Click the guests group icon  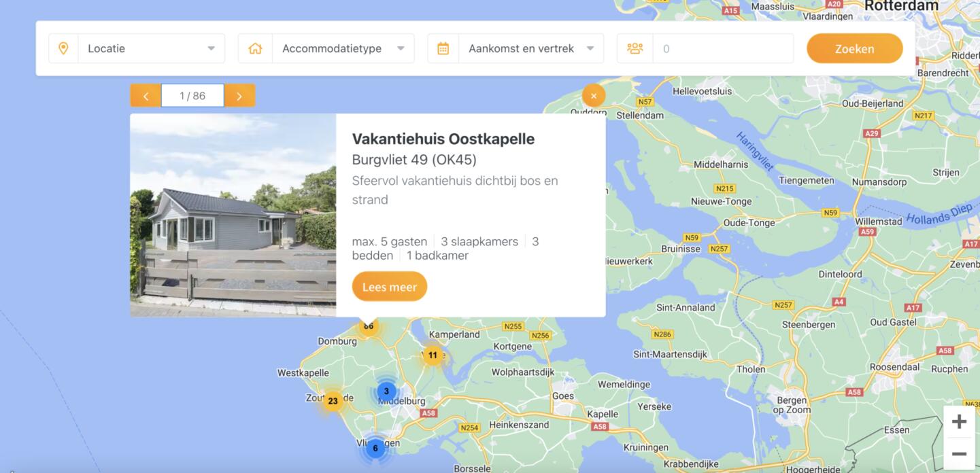[635, 48]
